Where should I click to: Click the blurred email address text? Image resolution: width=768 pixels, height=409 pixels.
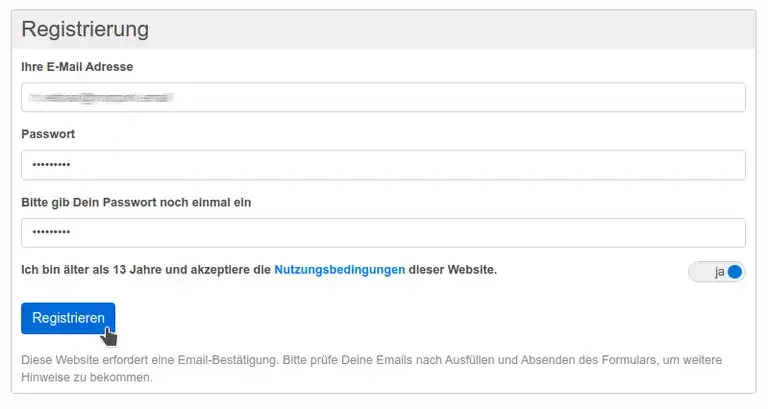pos(101,98)
